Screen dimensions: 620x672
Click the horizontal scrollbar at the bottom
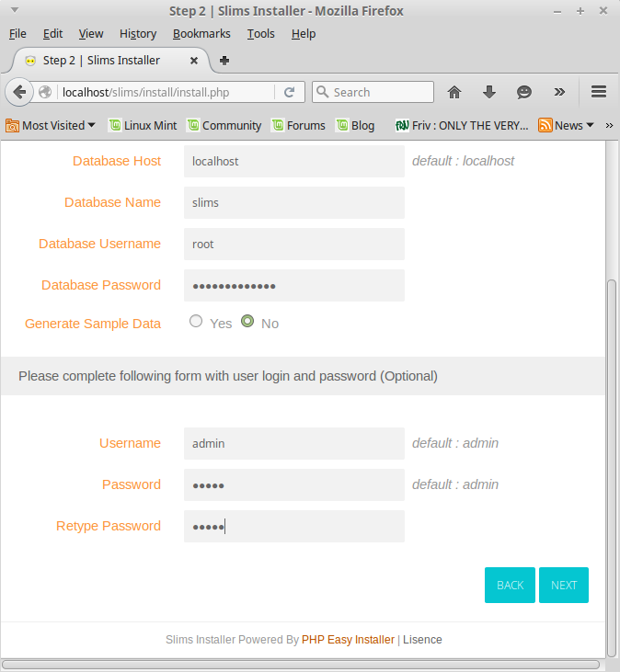point(301,665)
